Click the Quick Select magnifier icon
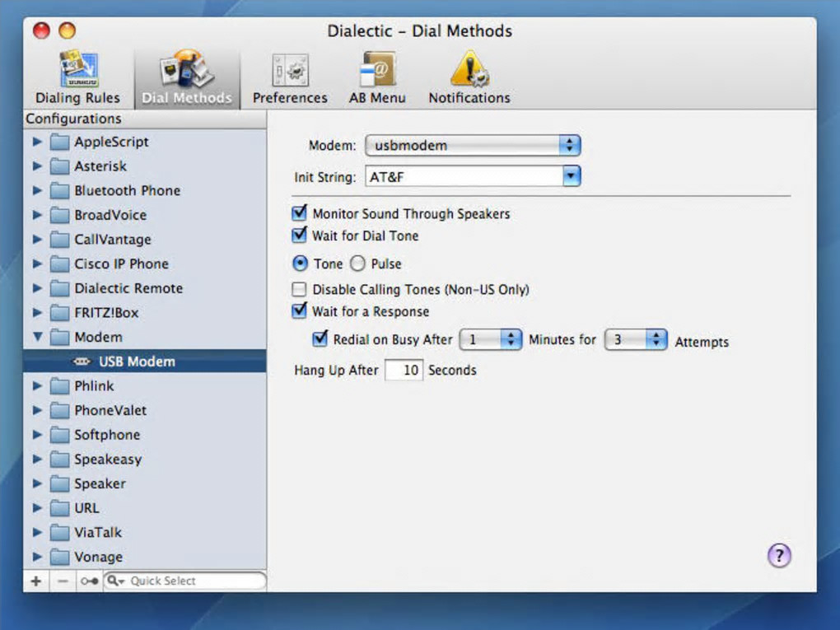 pos(114,581)
